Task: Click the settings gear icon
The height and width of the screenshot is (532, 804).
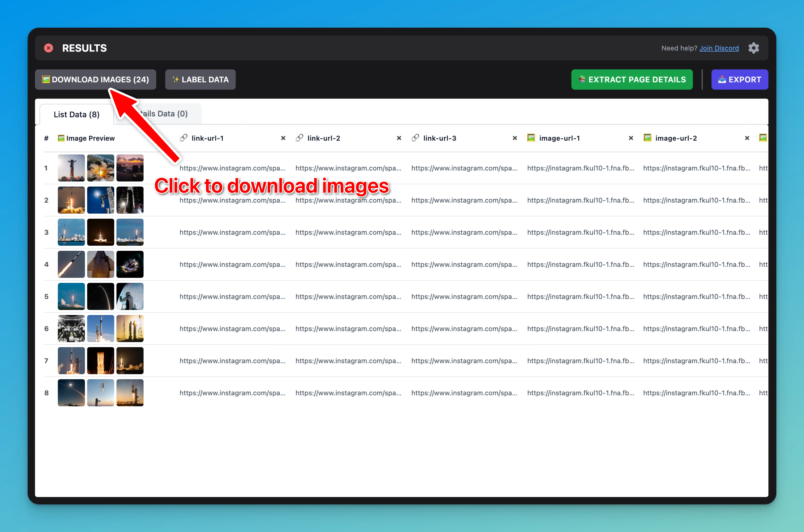Action: (x=754, y=48)
